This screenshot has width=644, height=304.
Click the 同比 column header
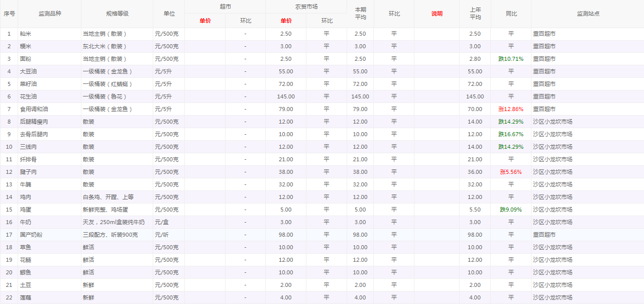pyautogui.click(x=511, y=14)
